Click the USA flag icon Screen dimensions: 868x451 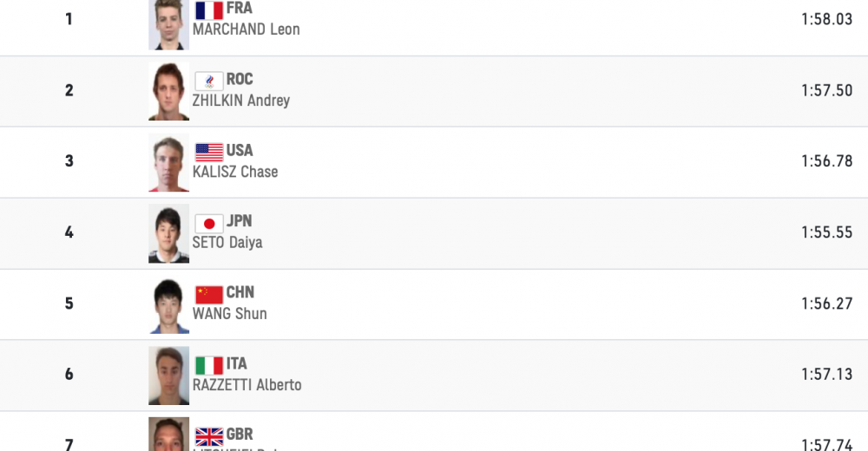click(x=209, y=152)
